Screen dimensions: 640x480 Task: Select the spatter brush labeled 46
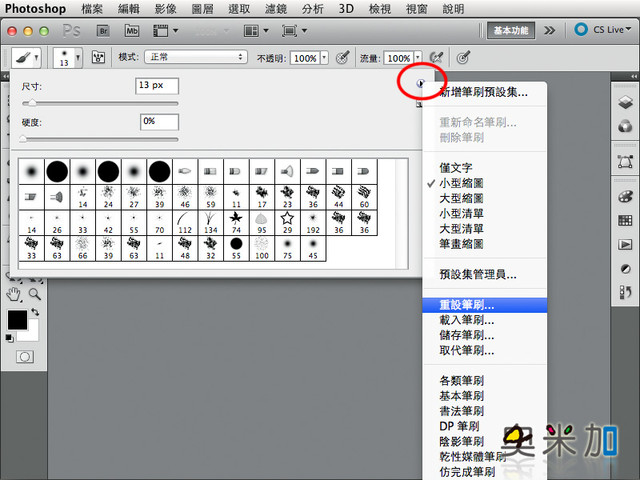coord(185,197)
